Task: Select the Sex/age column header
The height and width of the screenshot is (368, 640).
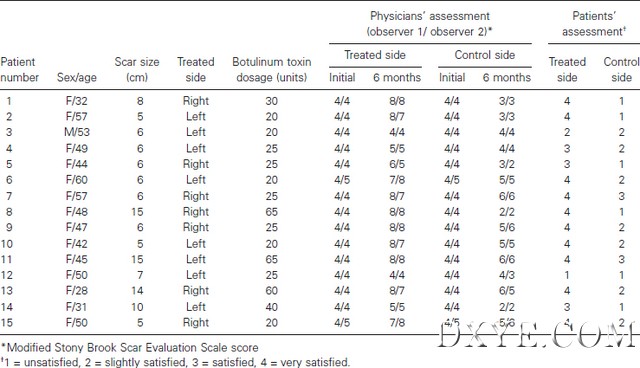Action: [77, 78]
